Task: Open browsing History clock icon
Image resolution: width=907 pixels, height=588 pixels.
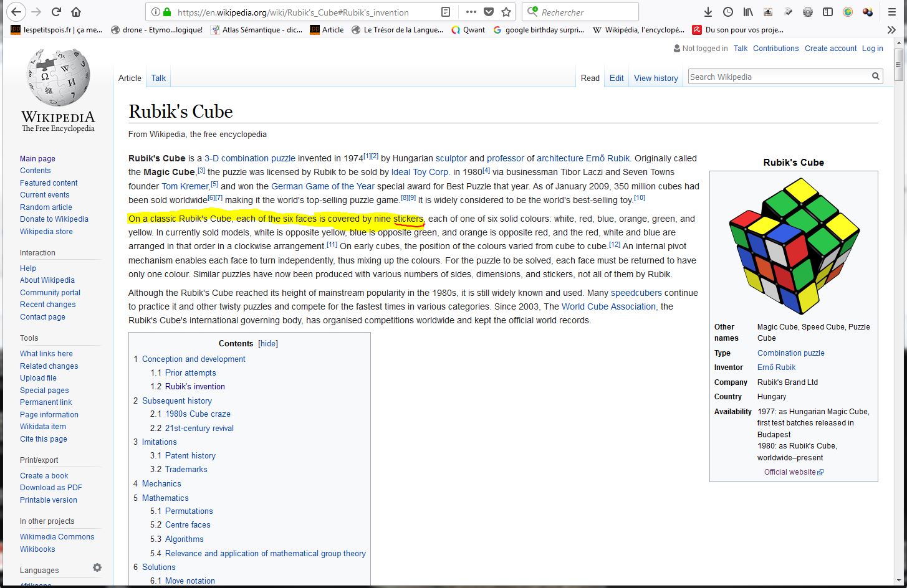Action: pos(728,12)
